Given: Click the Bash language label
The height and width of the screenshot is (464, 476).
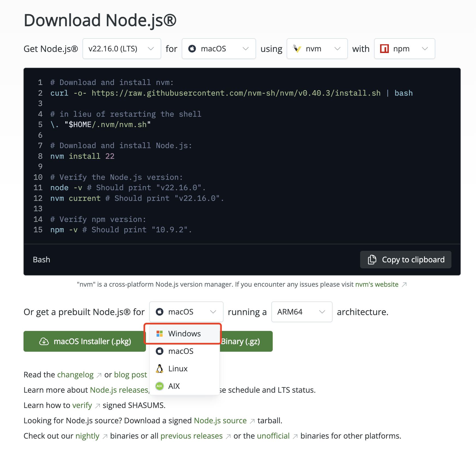Looking at the screenshot, I should (42, 260).
